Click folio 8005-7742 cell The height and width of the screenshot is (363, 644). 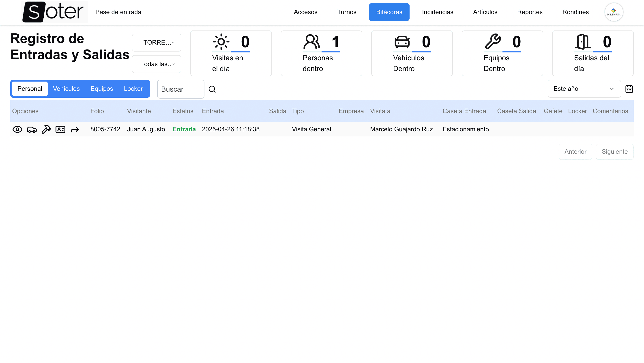point(105,129)
